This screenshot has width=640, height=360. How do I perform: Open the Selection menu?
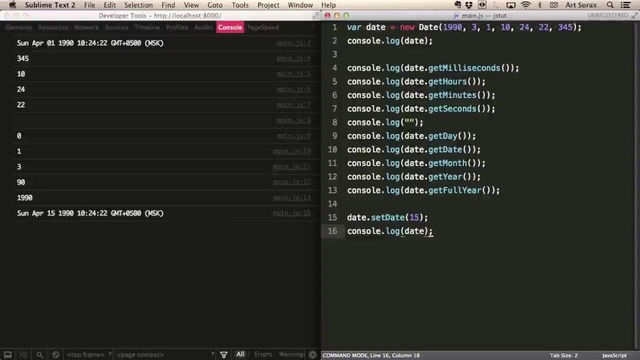(138, 5)
